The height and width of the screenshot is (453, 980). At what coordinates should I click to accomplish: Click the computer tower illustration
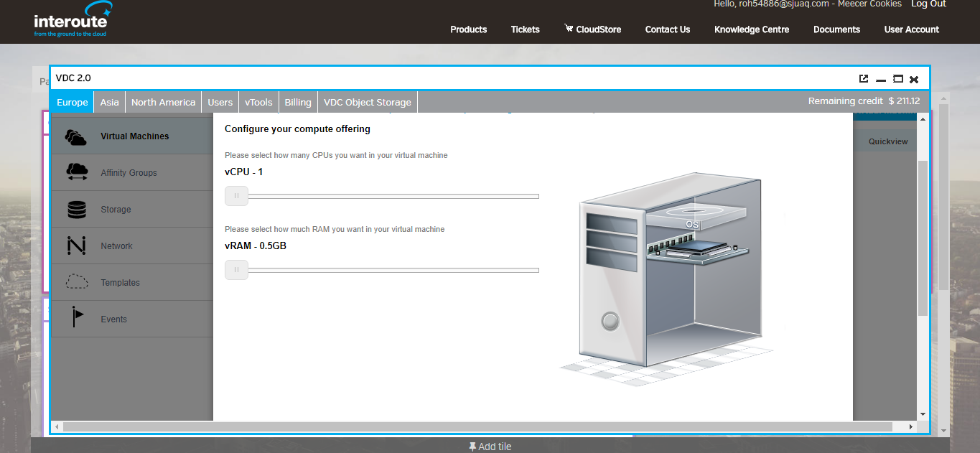[666, 279]
